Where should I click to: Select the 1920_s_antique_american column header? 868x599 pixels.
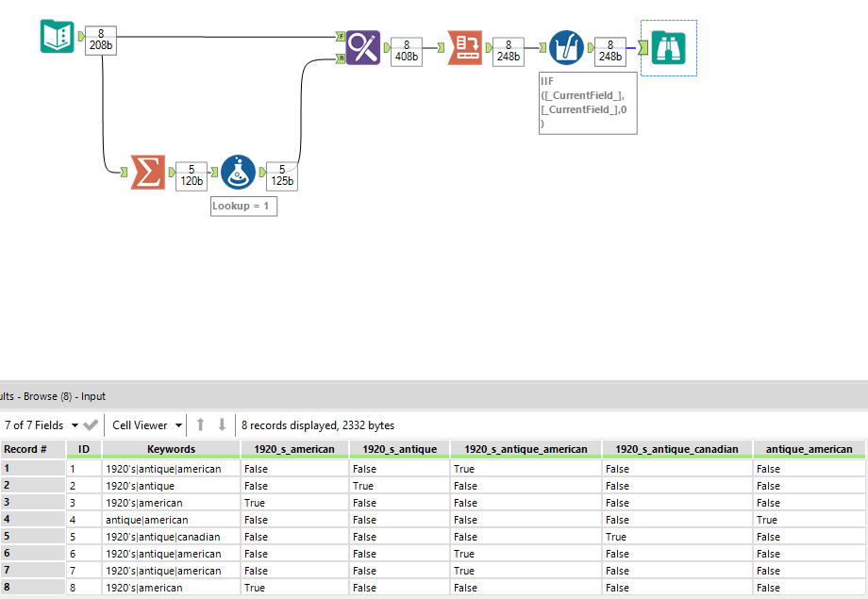pos(526,449)
